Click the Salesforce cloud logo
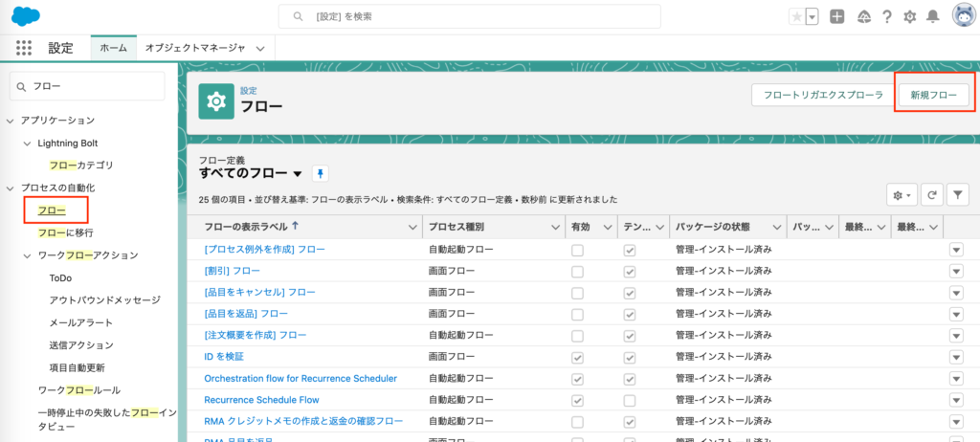 pyautogui.click(x=26, y=15)
